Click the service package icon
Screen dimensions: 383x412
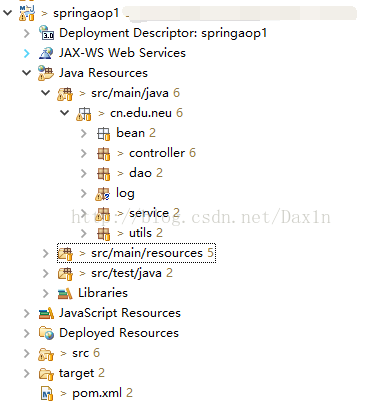tap(103, 214)
